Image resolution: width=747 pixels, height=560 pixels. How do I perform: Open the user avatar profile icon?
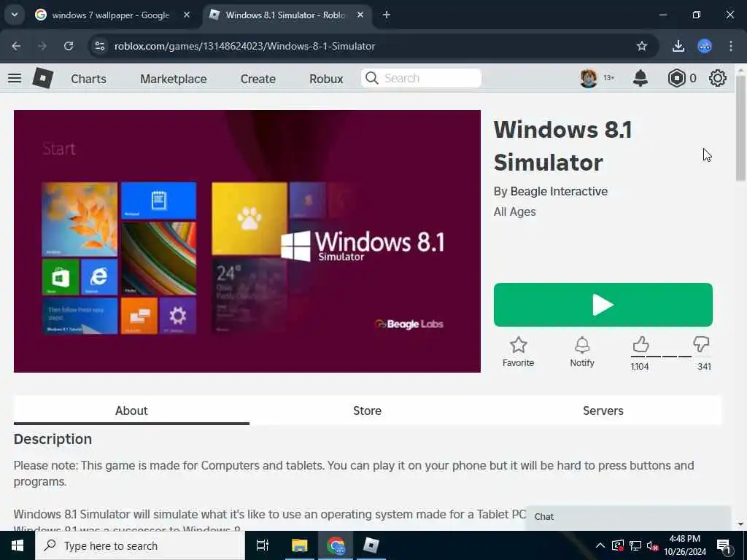click(x=589, y=78)
